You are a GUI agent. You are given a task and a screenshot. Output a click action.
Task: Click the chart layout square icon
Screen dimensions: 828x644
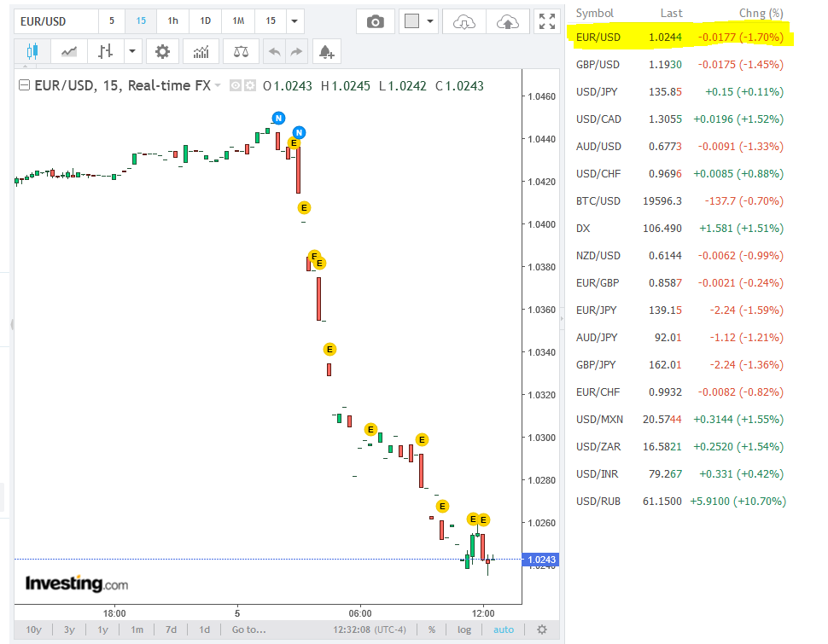click(412, 21)
